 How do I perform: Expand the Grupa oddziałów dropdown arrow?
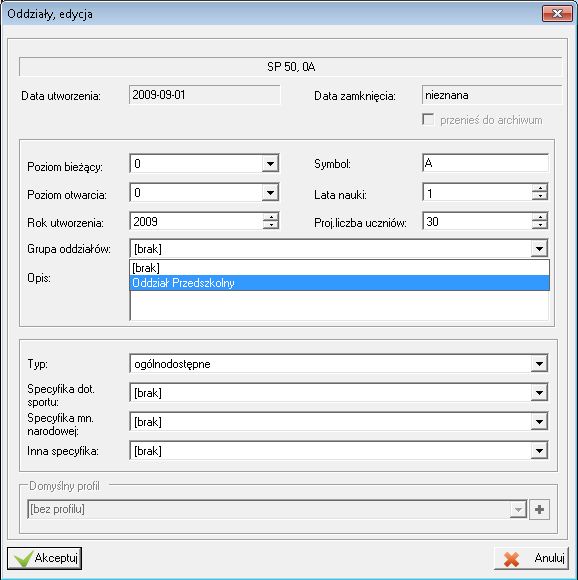pos(539,249)
